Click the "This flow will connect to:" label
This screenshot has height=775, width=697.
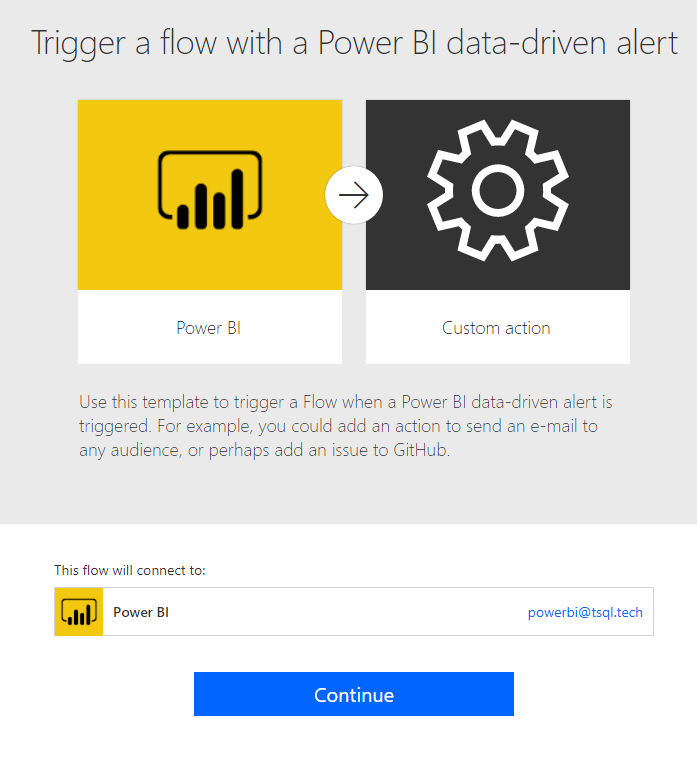coord(130,570)
